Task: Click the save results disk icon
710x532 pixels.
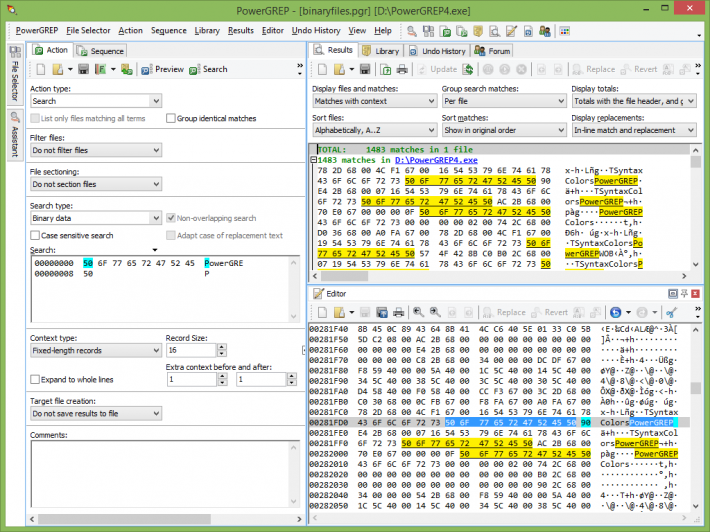Action: [x=365, y=69]
